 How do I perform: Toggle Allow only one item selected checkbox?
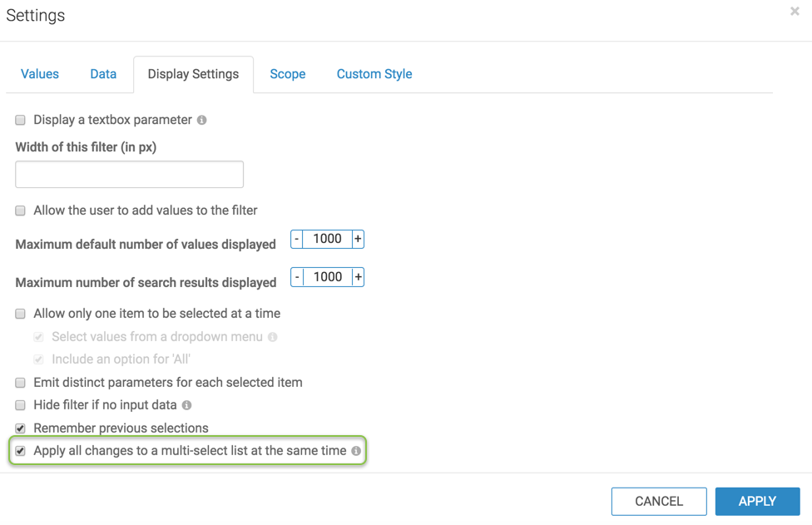click(x=21, y=314)
